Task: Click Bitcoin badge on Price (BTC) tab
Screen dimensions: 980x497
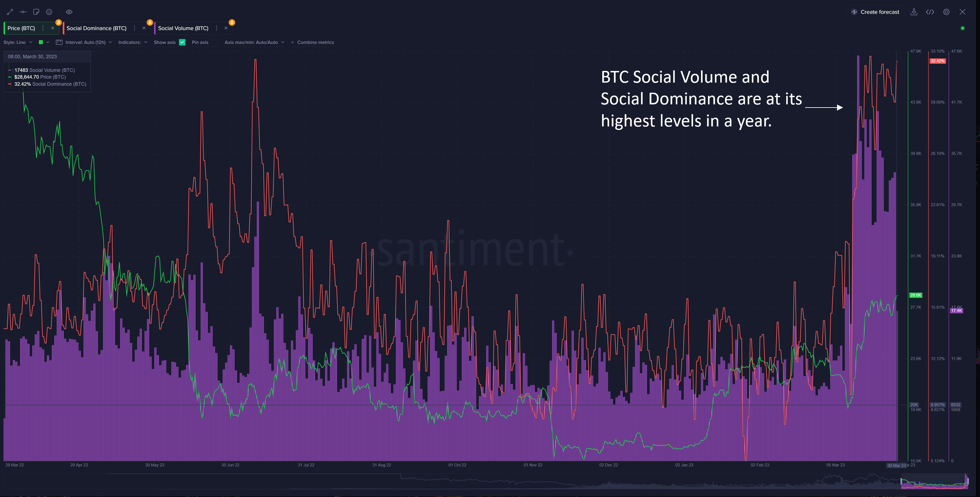Action: tap(59, 22)
